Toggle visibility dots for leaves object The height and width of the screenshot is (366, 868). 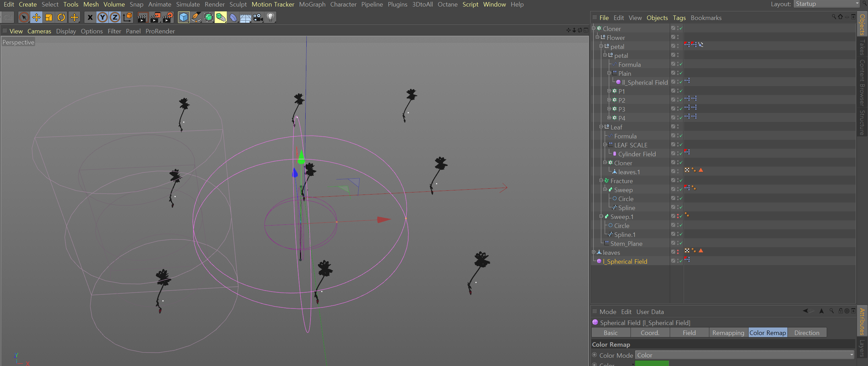[678, 252]
